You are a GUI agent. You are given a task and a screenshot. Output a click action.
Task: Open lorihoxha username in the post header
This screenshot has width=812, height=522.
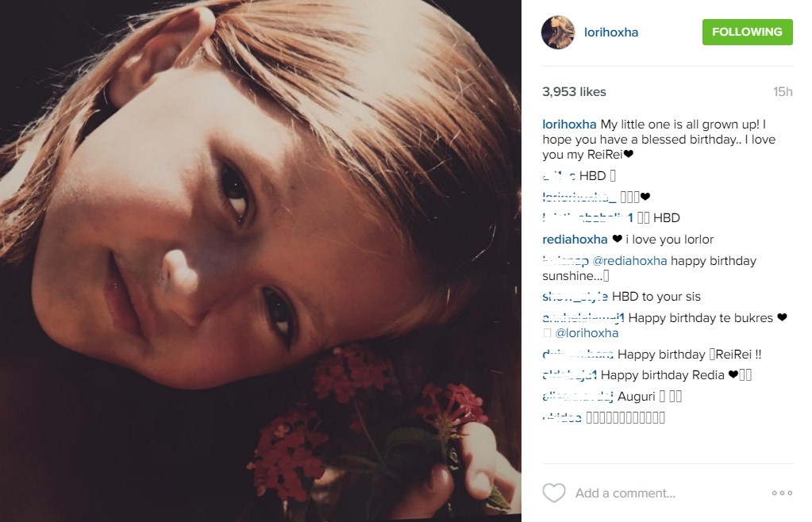(611, 32)
